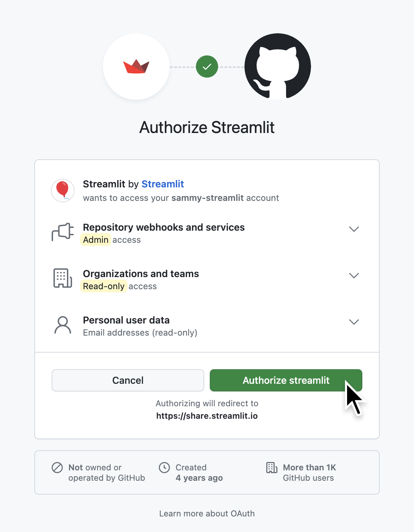The height and width of the screenshot is (532, 414).
Task: Click the building icon by GitHub users
Action: (271, 468)
